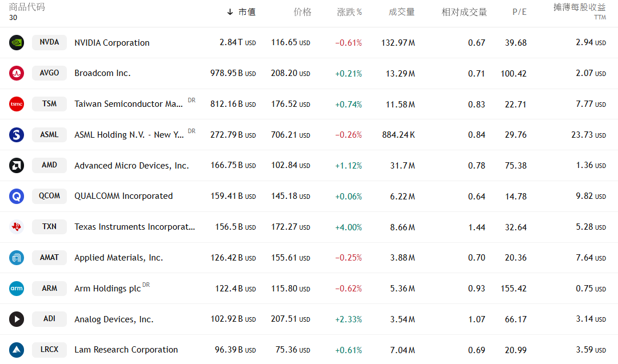
Task: Click the Applied Materials logo icon
Action: [17, 258]
